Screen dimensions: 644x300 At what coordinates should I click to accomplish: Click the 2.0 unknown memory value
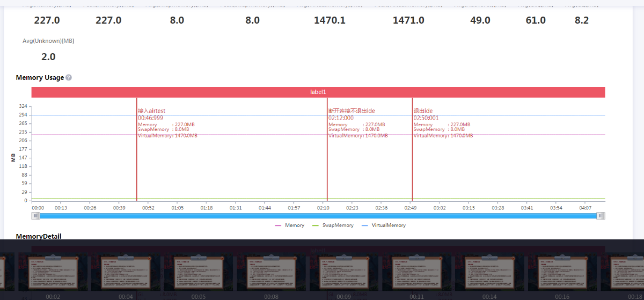[x=48, y=56]
